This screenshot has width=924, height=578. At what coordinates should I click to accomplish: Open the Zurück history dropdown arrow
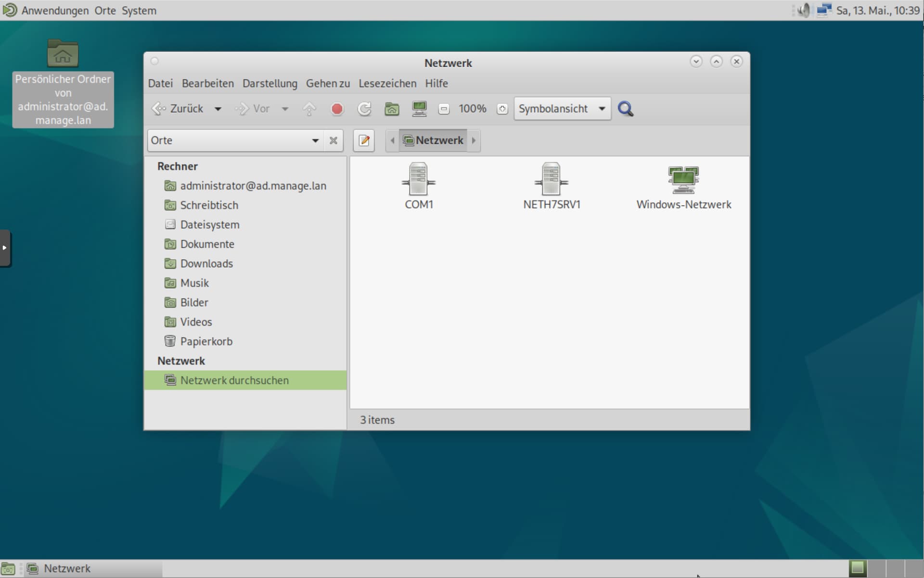(x=218, y=109)
